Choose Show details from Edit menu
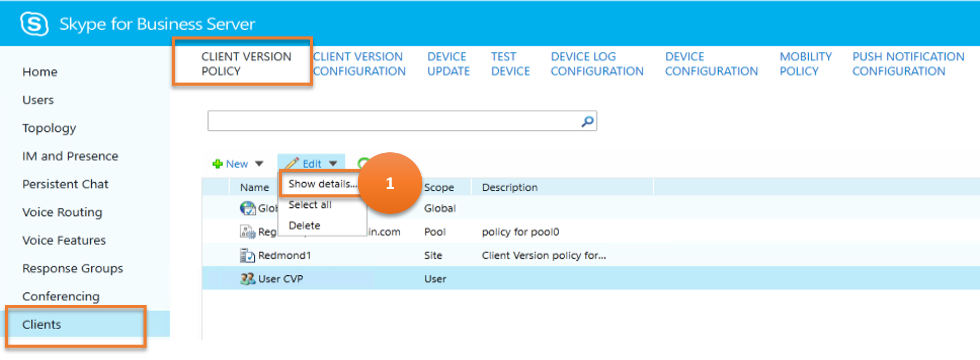 [322, 184]
